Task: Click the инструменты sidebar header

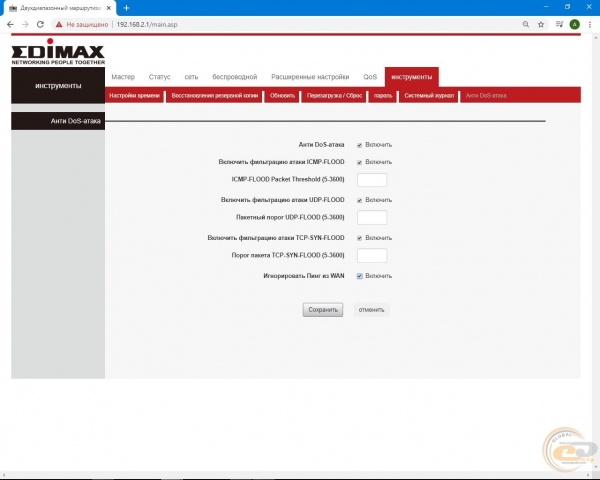Action: (x=58, y=85)
